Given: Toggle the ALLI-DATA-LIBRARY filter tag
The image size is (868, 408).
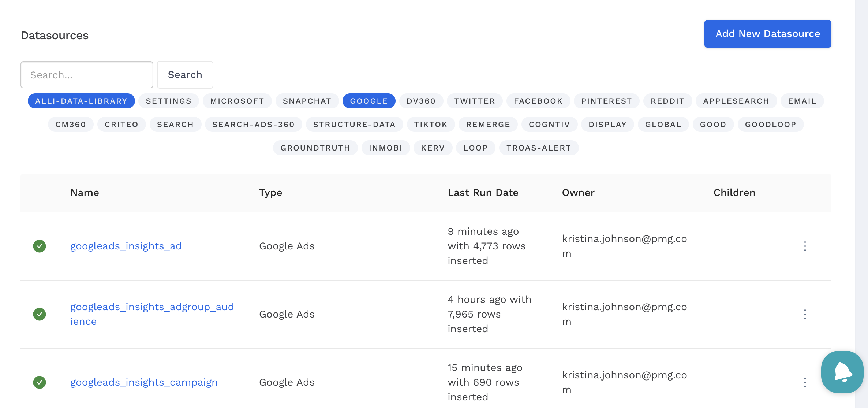Looking at the screenshot, I should (81, 101).
